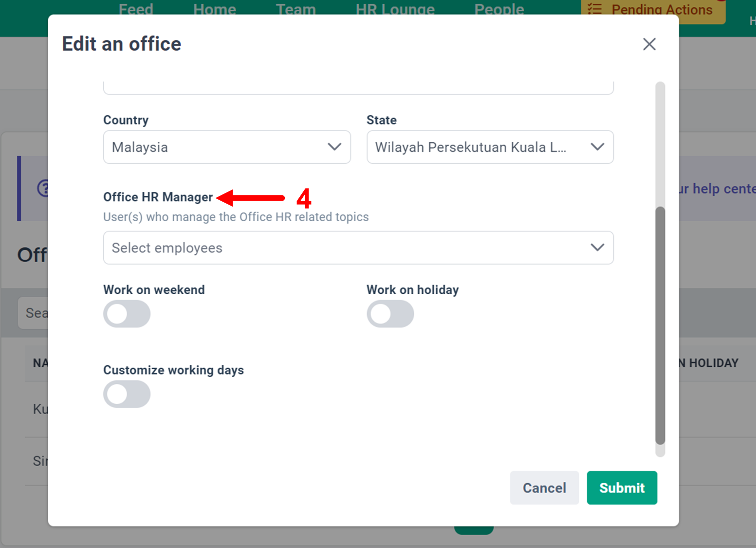Click the dialog vertical scrollbar thumb
This screenshot has height=548, width=756.
click(660, 325)
